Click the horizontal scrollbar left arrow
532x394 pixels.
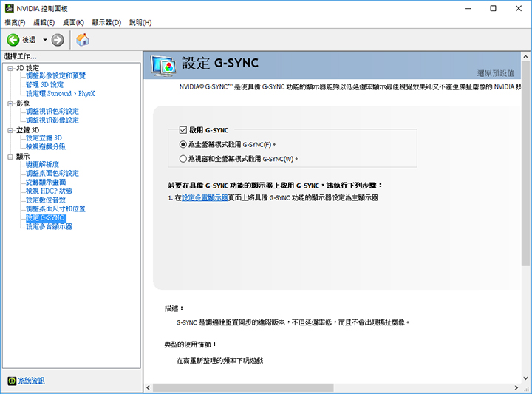pyautogui.click(x=148, y=387)
